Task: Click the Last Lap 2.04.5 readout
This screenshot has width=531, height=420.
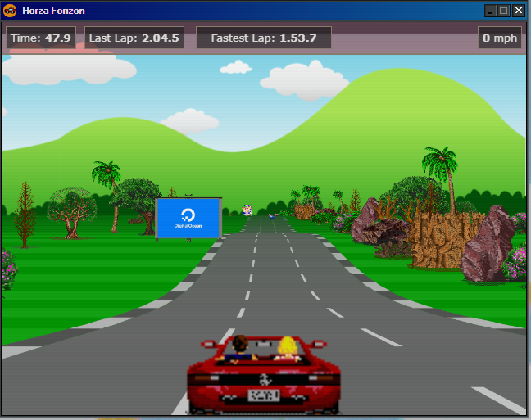Action: point(134,38)
